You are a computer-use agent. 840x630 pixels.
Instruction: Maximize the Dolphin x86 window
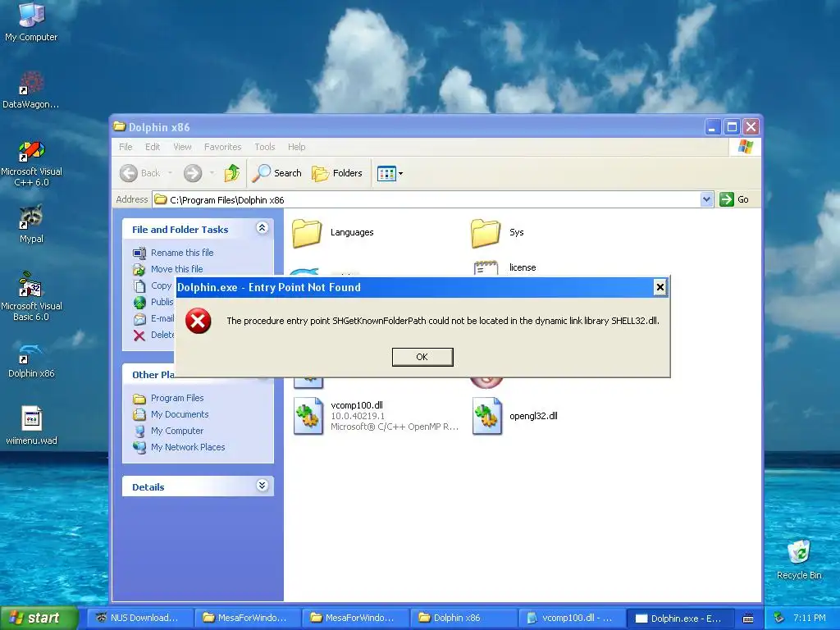click(x=732, y=127)
